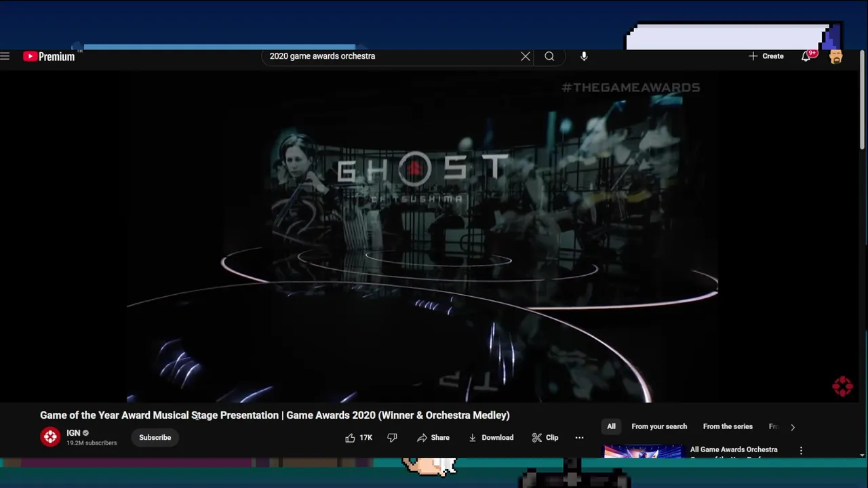Screen dimensions: 868x488
Task: Open the notifications bell
Action: pyautogui.click(x=806, y=56)
